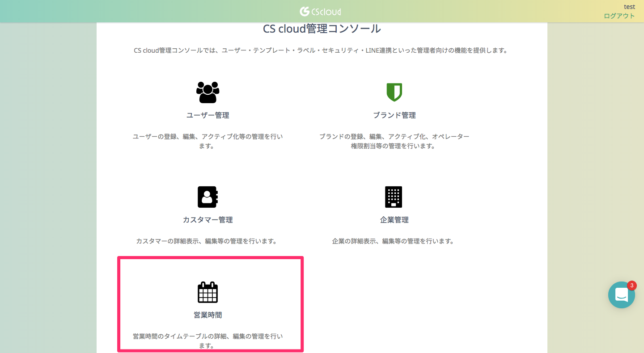The height and width of the screenshot is (353, 644).
Task: Open ブランド管理 heading link
Action: pyautogui.click(x=394, y=115)
